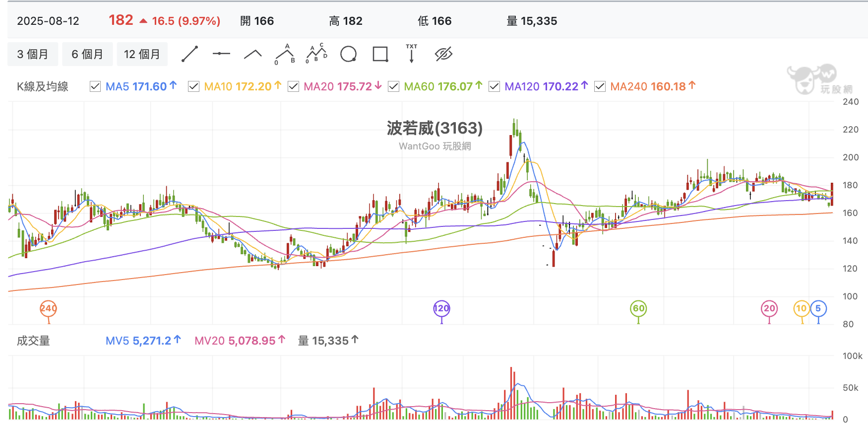Toggle the MA20 moving average checkbox
868x428 pixels.
coord(293,86)
